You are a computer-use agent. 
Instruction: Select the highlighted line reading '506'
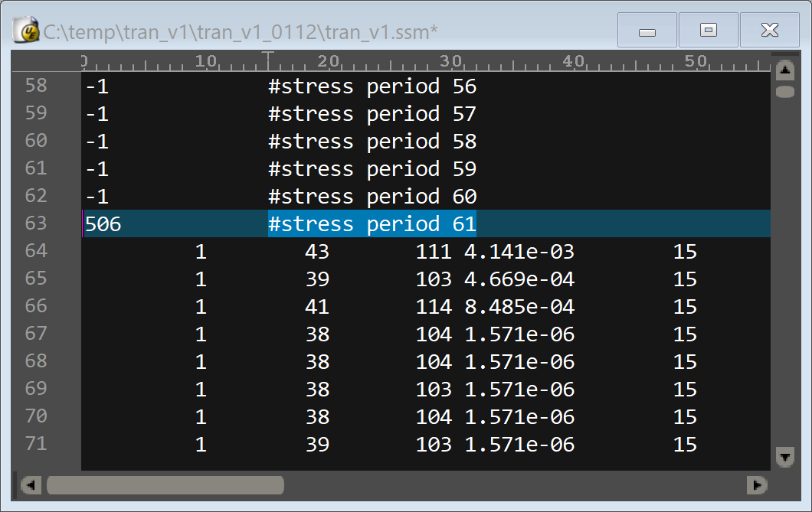point(98,223)
